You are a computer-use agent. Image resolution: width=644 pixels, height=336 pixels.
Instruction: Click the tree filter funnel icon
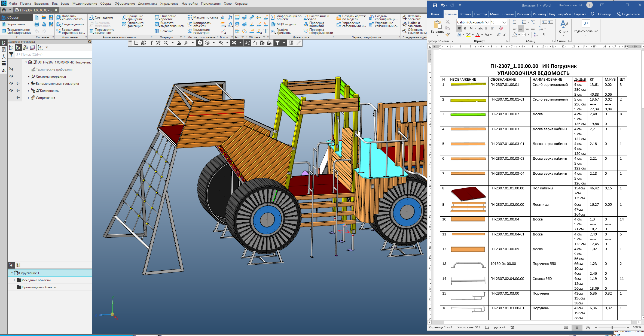coord(11,55)
